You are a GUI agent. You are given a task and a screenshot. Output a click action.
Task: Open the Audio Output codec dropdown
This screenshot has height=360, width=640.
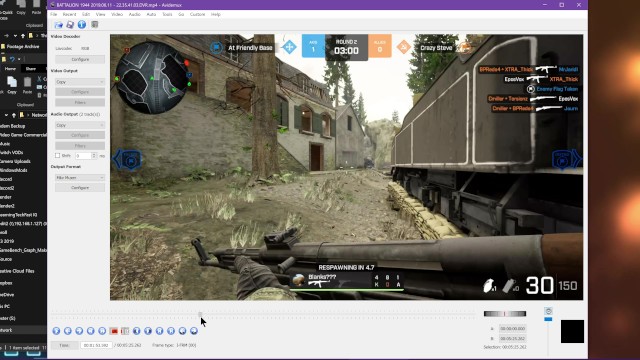point(80,125)
